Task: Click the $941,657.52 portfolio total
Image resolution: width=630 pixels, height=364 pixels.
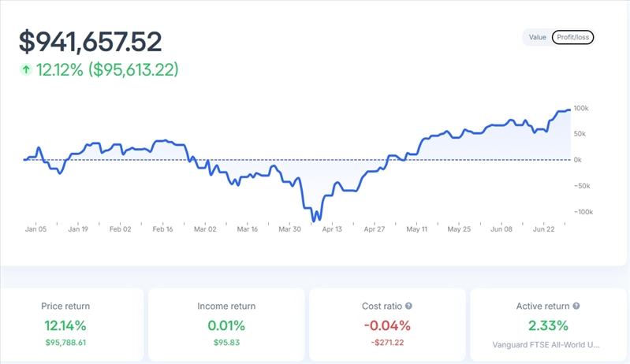Action: click(x=91, y=41)
